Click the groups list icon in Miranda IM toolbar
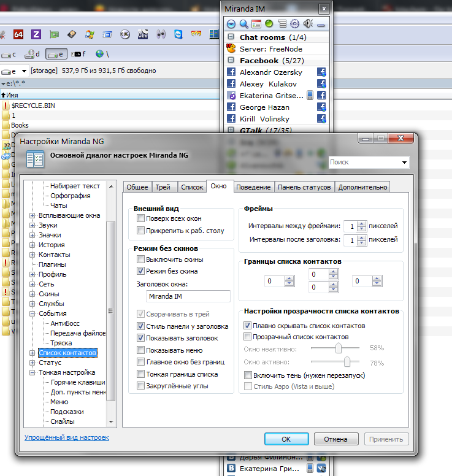Viewport: 452px width, 476px height. (x=282, y=24)
